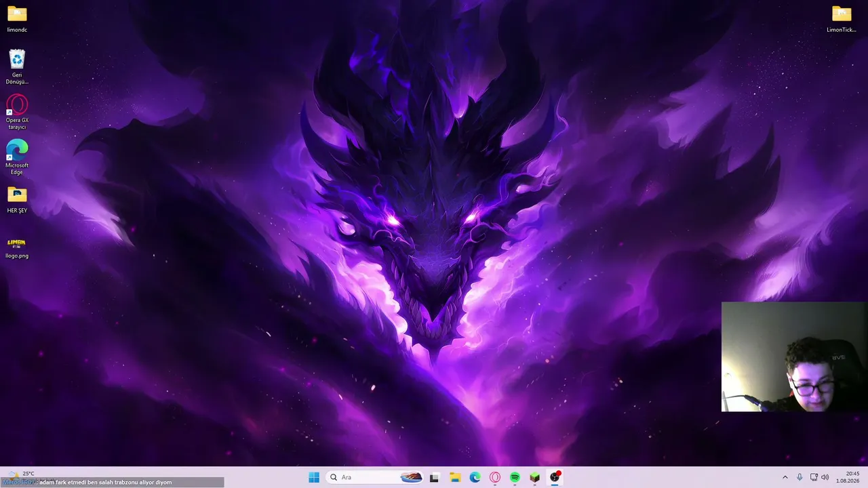This screenshot has width=868, height=488.
Task: Open the Minecraft grass block taskbar app
Action: (x=535, y=477)
